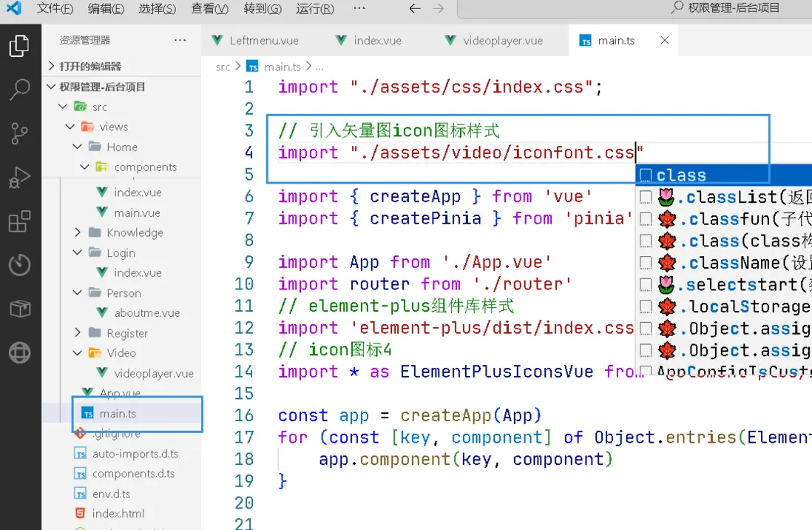Image resolution: width=812 pixels, height=530 pixels.
Task: Select the 'class' suggestion item
Action: click(681, 175)
